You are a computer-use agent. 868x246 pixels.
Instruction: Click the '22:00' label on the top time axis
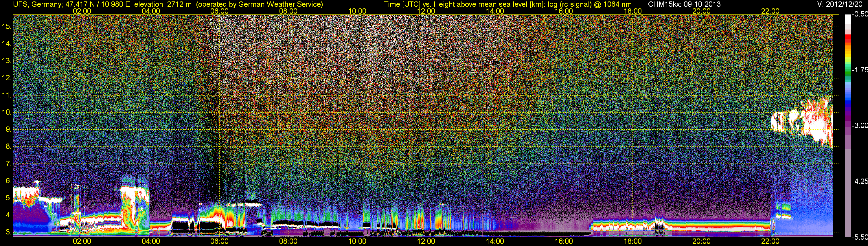pos(770,11)
